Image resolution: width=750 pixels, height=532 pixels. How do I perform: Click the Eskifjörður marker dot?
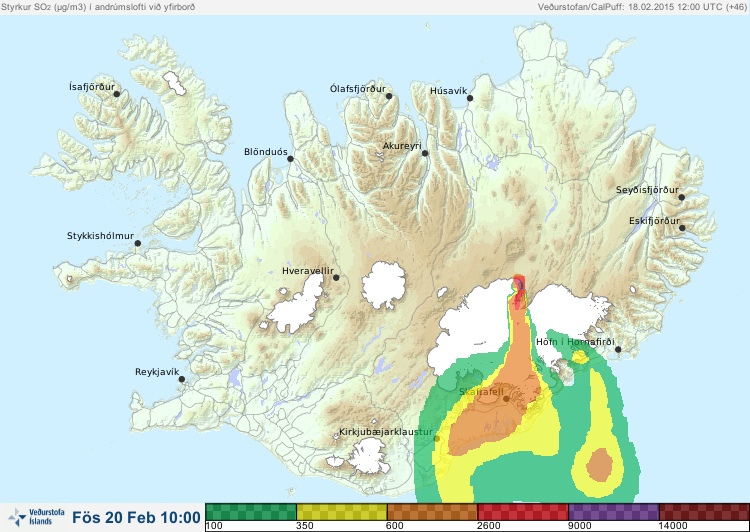coord(682,228)
